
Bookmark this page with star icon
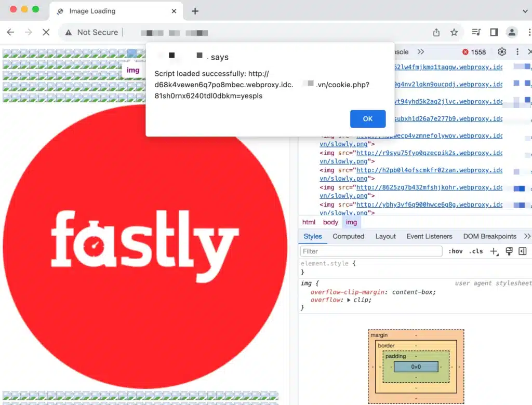point(454,33)
